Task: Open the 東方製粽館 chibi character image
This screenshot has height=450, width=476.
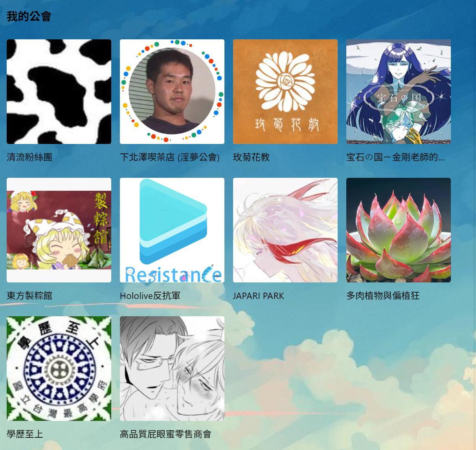Action: click(x=59, y=230)
